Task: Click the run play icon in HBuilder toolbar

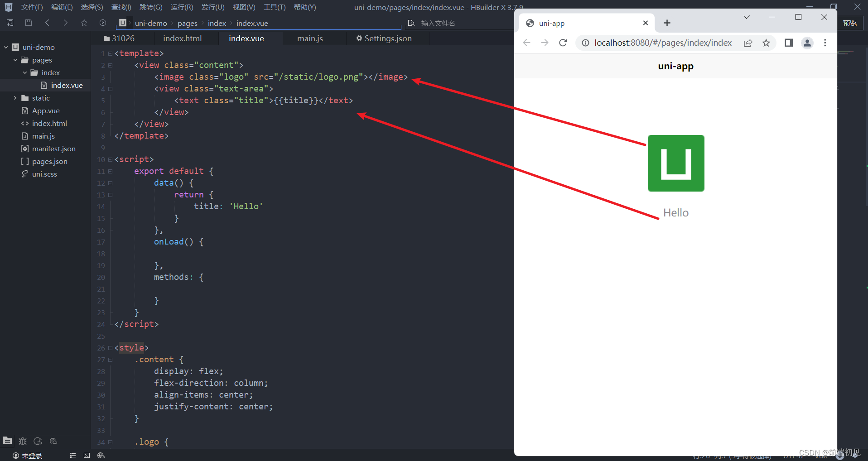Action: point(103,23)
